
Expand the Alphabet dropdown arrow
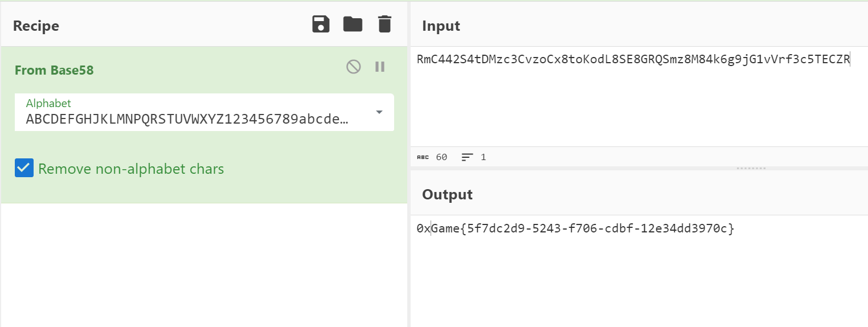[379, 112]
